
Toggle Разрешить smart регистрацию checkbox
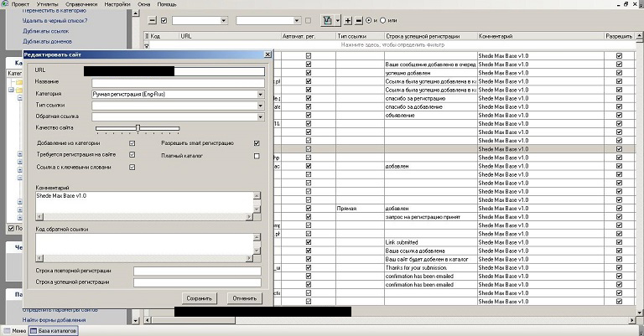(x=257, y=143)
